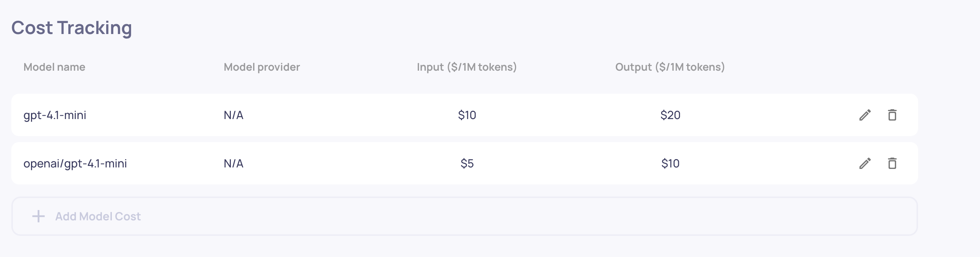Click the N/A provider in gpt-4.1-mini row
980x257 pixels.
(x=233, y=115)
